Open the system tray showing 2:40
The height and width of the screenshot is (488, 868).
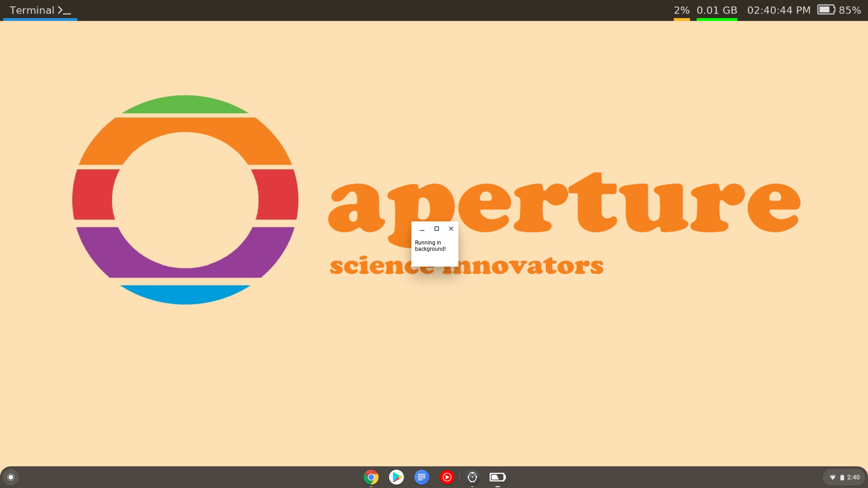[x=844, y=477]
